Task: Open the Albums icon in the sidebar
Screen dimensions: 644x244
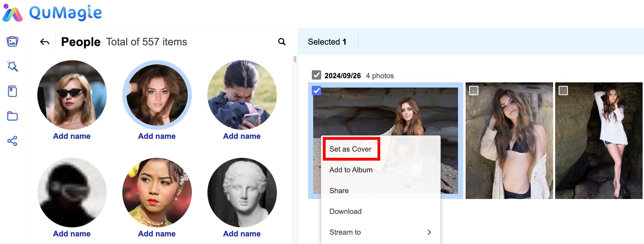Action: click(x=12, y=91)
